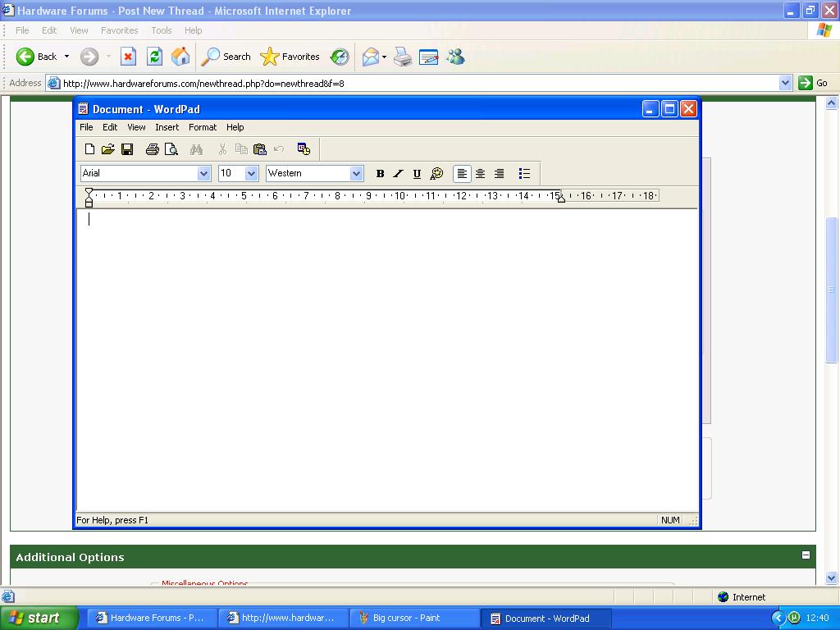Toggle bullet list style
The height and width of the screenshot is (630, 840).
point(524,174)
